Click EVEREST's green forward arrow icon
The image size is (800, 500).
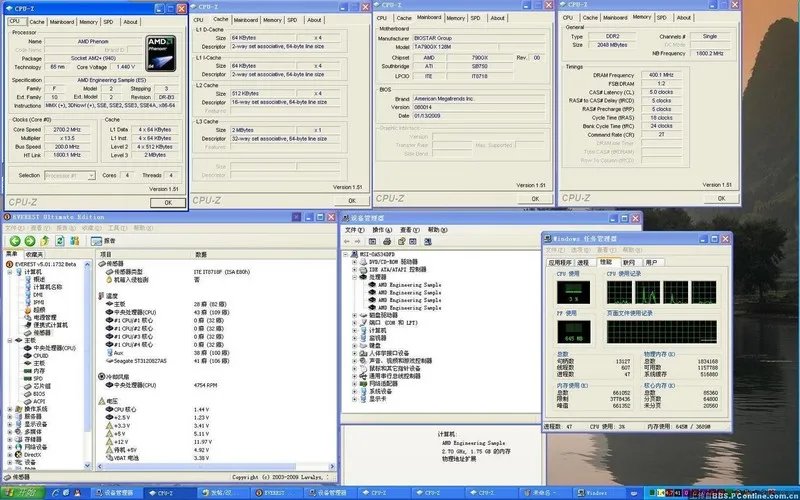pyautogui.click(x=30, y=241)
